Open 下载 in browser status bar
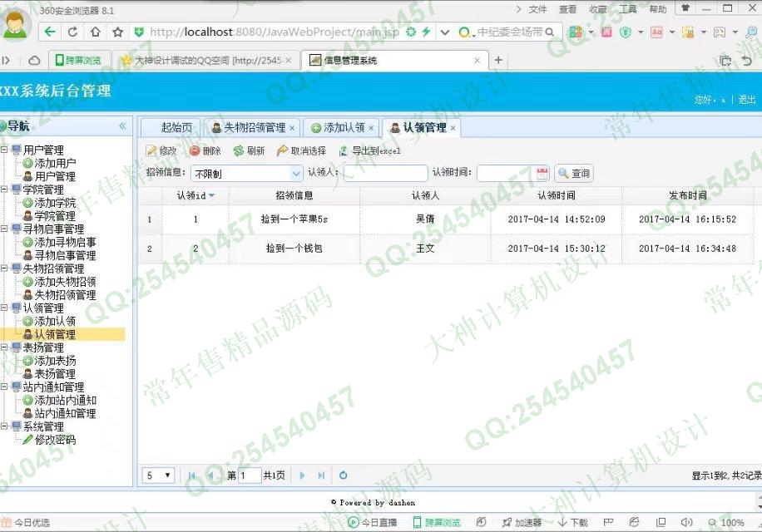The width and height of the screenshot is (762, 532). (573, 522)
